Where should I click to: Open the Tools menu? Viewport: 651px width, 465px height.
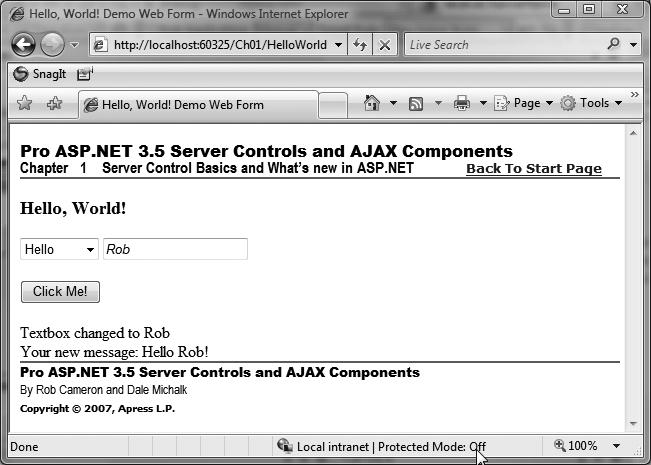coord(591,103)
